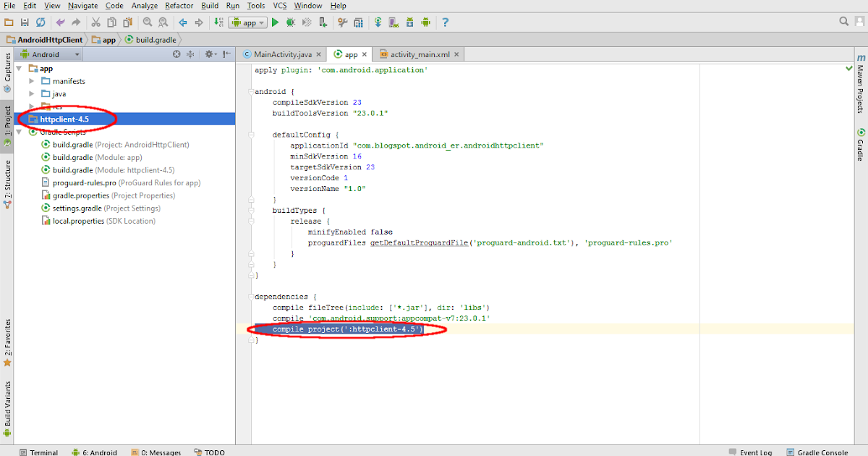Collapse all icon in Project panel header
The width and height of the screenshot is (868, 456).
[191, 54]
